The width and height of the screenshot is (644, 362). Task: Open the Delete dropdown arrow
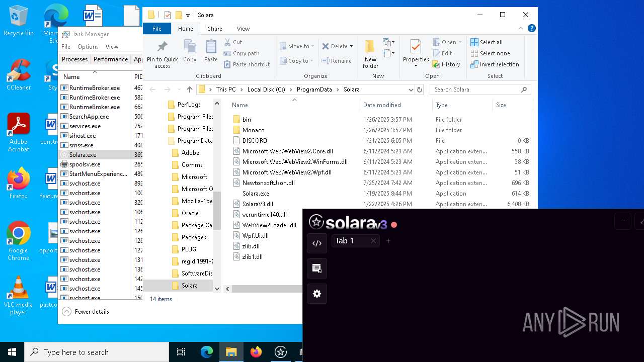coord(351,46)
